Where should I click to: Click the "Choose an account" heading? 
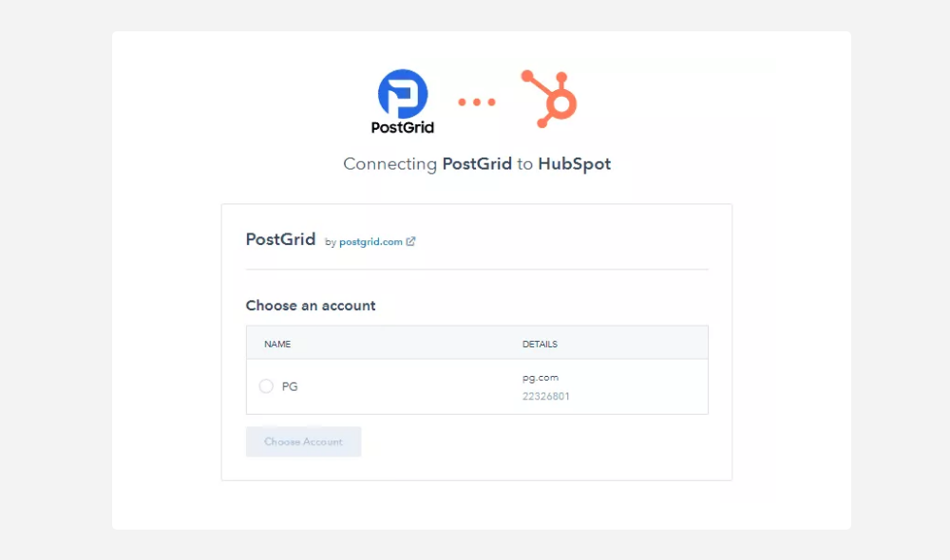point(311,306)
